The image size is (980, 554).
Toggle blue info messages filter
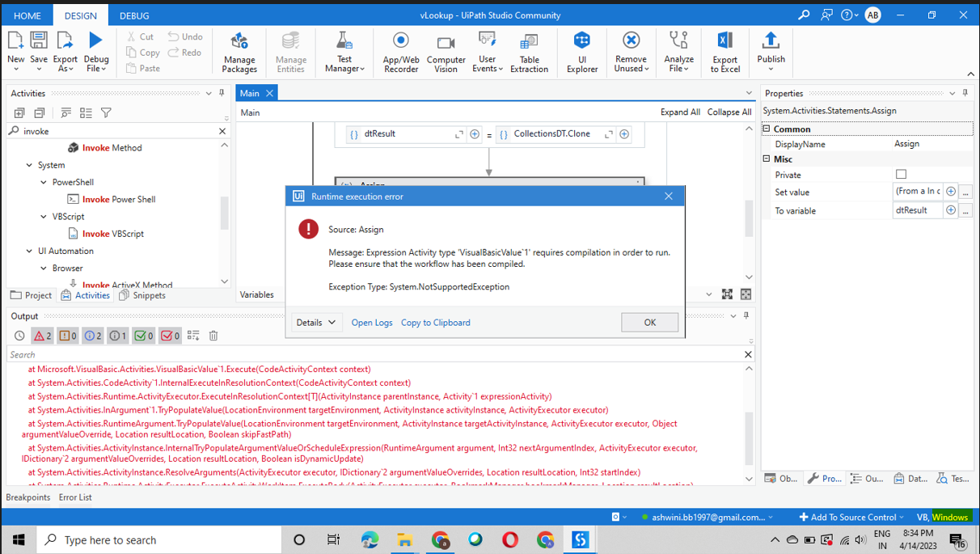coord(93,336)
